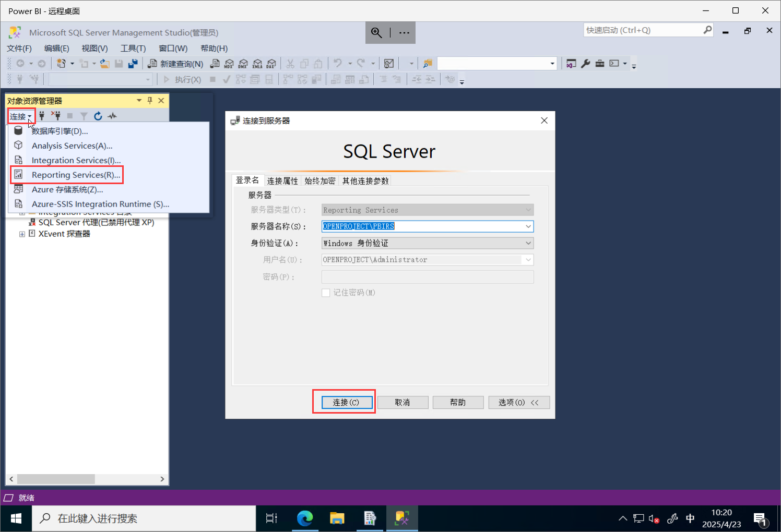Open the 视图(V) menu
This screenshot has height=532, width=781.
(94, 49)
